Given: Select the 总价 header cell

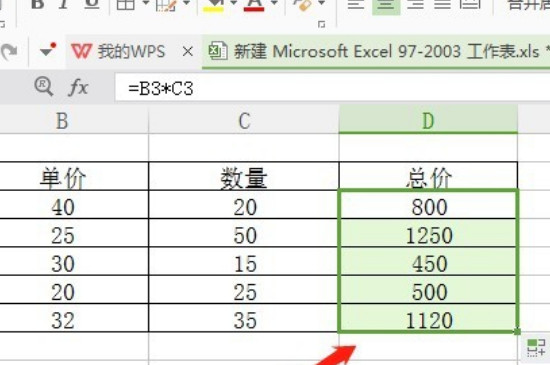Looking at the screenshot, I should point(428,177).
